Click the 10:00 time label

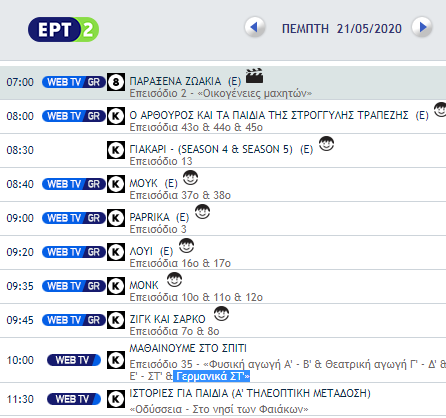coord(20,360)
